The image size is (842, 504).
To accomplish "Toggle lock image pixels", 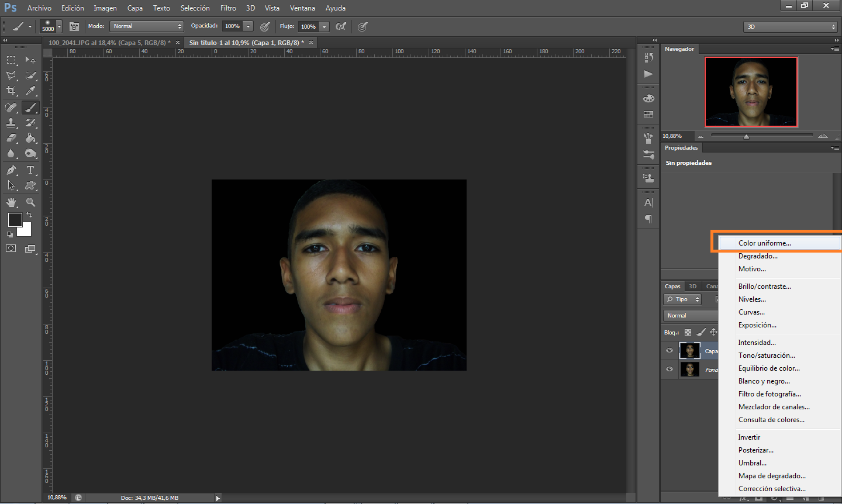I will [701, 332].
